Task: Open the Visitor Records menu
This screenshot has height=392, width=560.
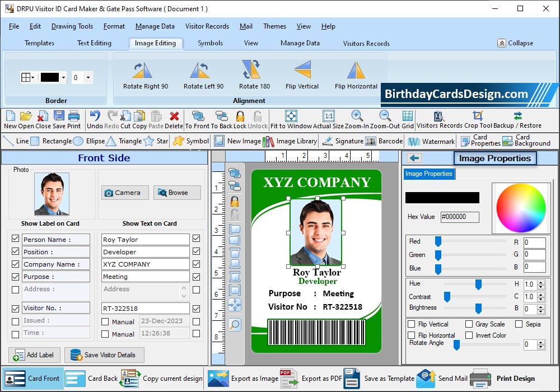Action: (207, 26)
